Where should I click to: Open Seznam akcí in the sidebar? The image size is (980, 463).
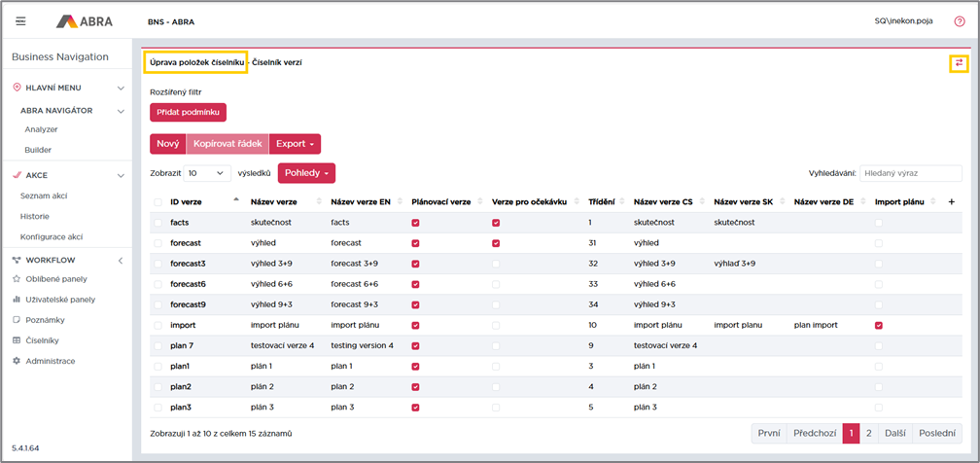[44, 196]
